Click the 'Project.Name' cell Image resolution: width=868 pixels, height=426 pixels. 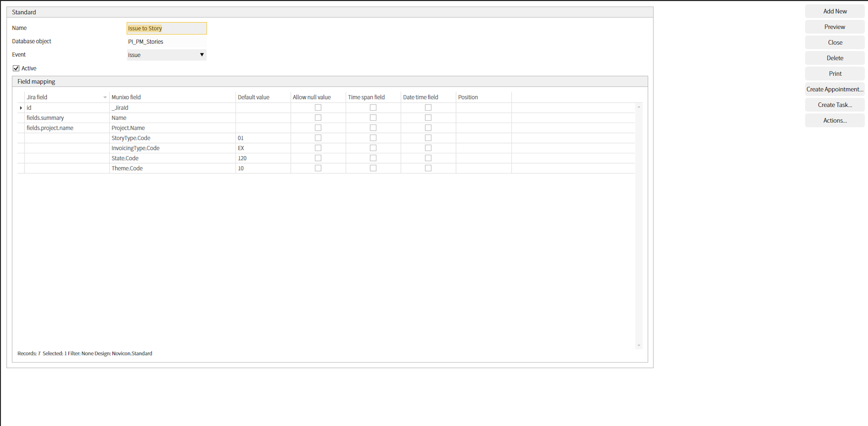[x=172, y=128]
